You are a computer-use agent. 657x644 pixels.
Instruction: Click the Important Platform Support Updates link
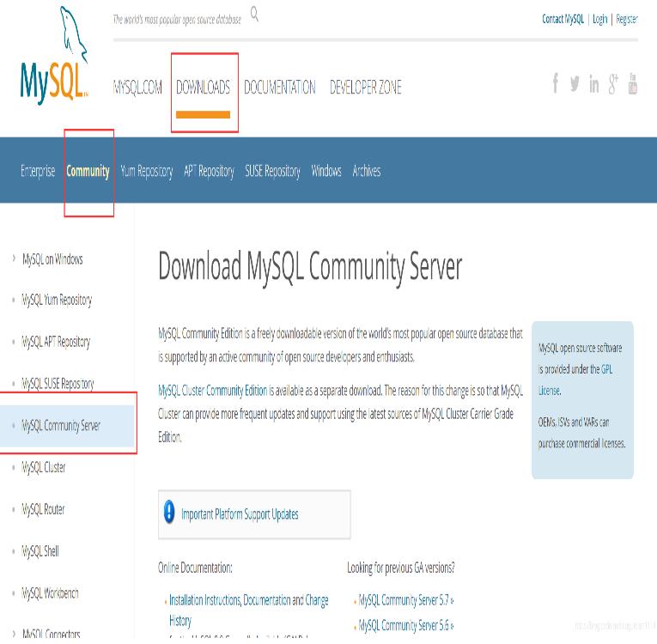pos(240,514)
